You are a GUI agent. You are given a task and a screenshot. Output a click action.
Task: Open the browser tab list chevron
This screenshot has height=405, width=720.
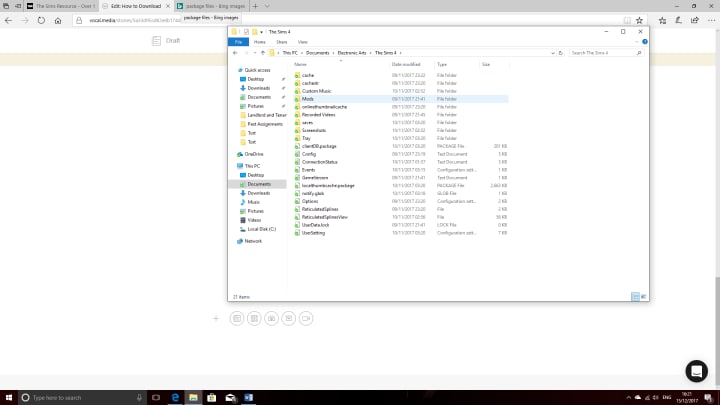[x=267, y=6]
